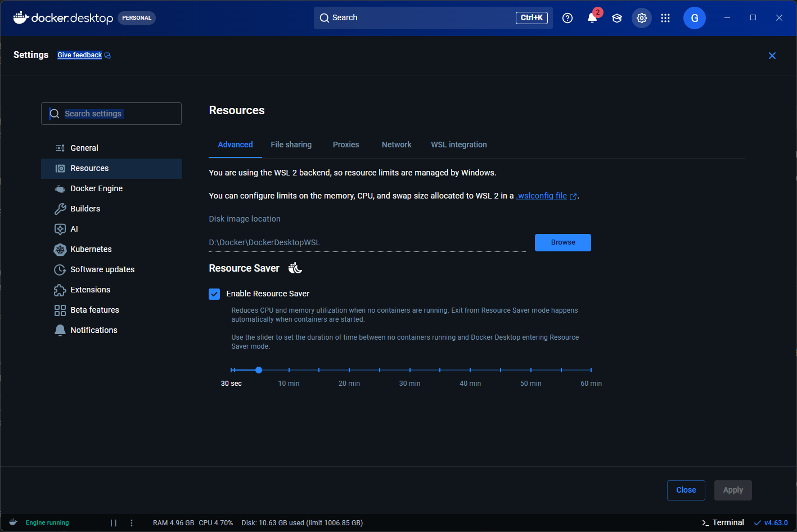Close Settings with the X icon
This screenshot has height=532, width=797.
[x=772, y=56]
